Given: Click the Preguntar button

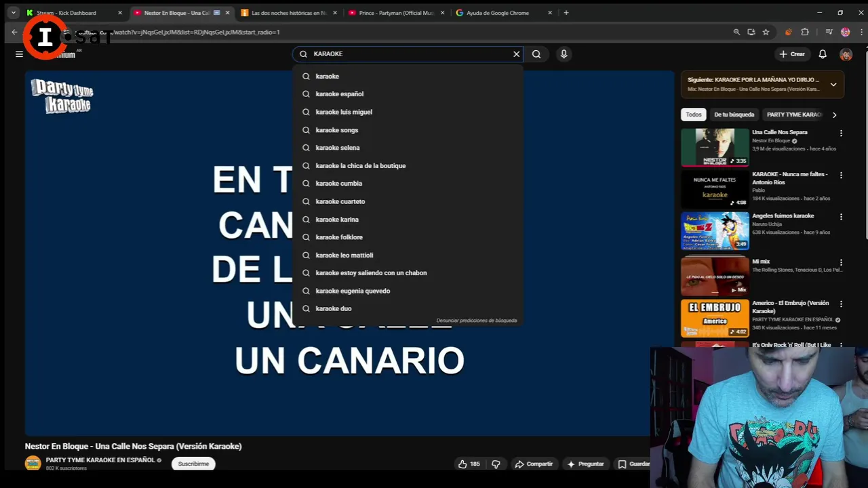Looking at the screenshot, I should point(585,464).
